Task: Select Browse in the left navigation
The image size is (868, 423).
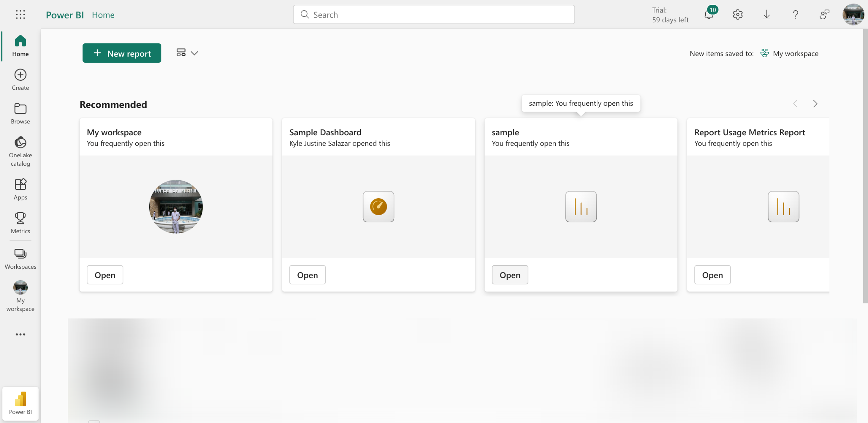Action: pos(20,114)
